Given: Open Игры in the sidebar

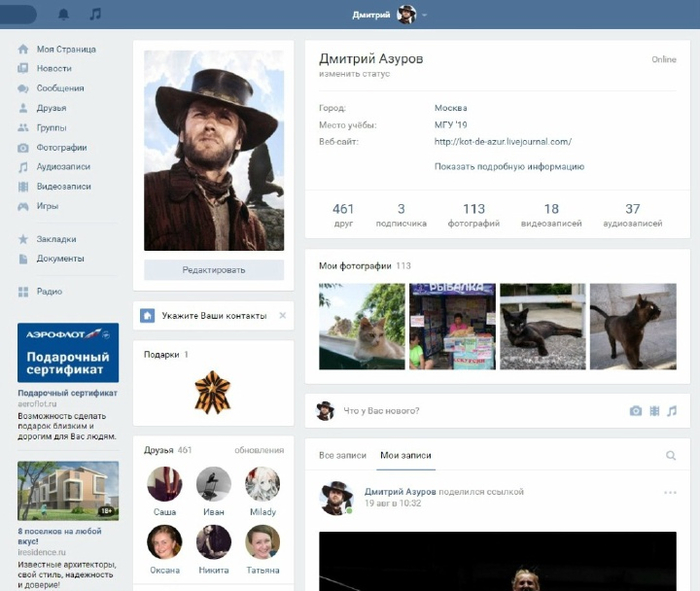Looking at the screenshot, I should coord(47,206).
